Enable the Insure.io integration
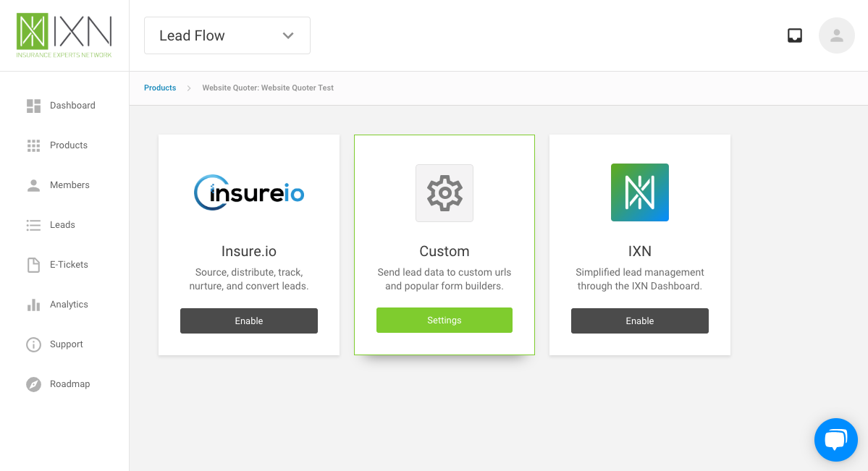 click(x=249, y=321)
